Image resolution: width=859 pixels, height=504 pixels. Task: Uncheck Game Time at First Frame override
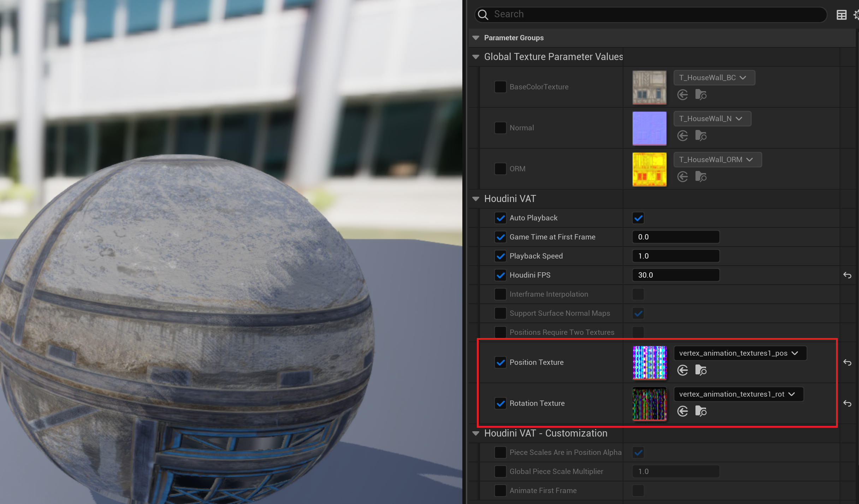click(x=500, y=237)
